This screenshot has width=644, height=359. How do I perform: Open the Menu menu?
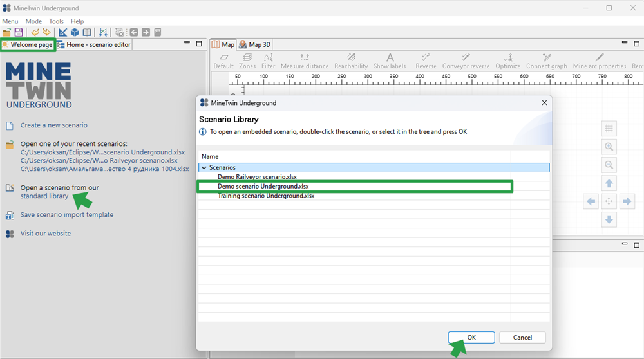pos(10,21)
